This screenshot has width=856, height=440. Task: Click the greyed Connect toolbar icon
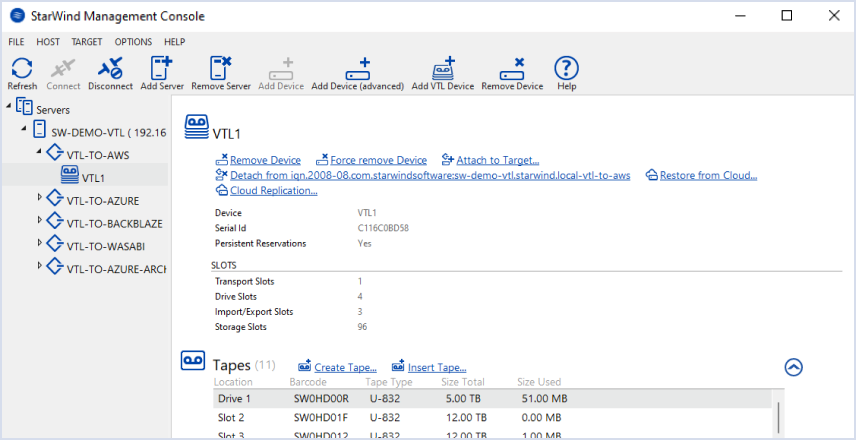point(63,69)
